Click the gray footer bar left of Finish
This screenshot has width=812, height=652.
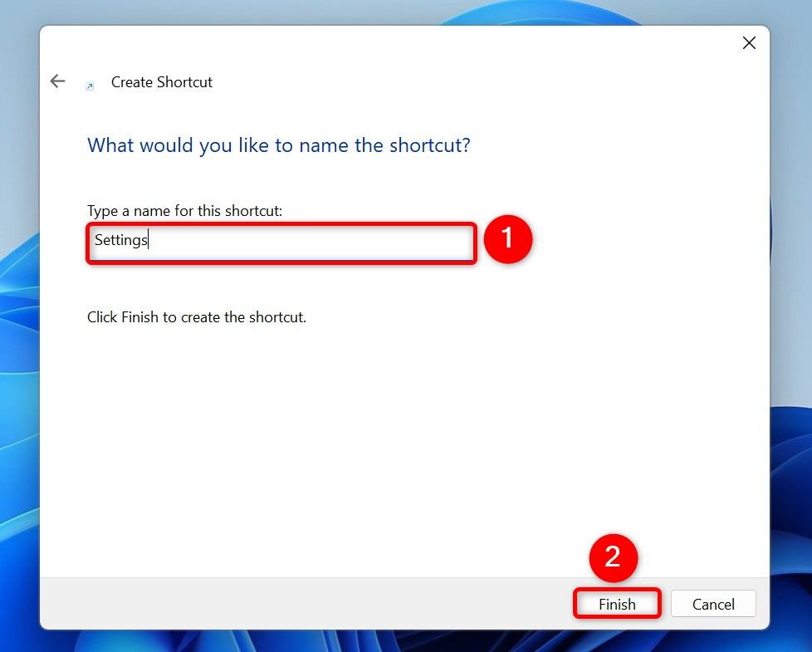pos(291,603)
